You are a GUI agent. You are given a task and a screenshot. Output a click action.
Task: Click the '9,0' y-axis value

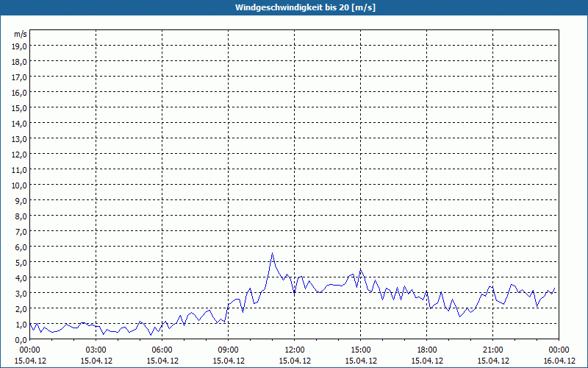(x=21, y=201)
